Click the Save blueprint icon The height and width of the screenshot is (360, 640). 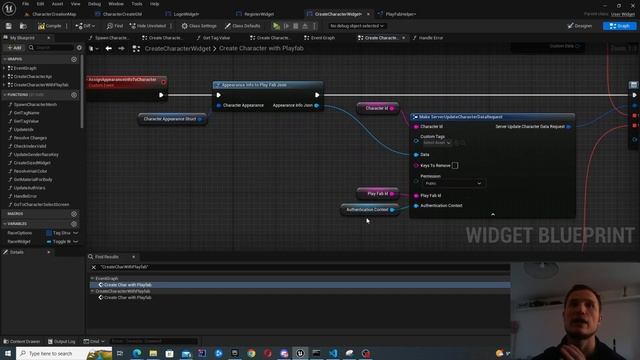click(x=9, y=26)
